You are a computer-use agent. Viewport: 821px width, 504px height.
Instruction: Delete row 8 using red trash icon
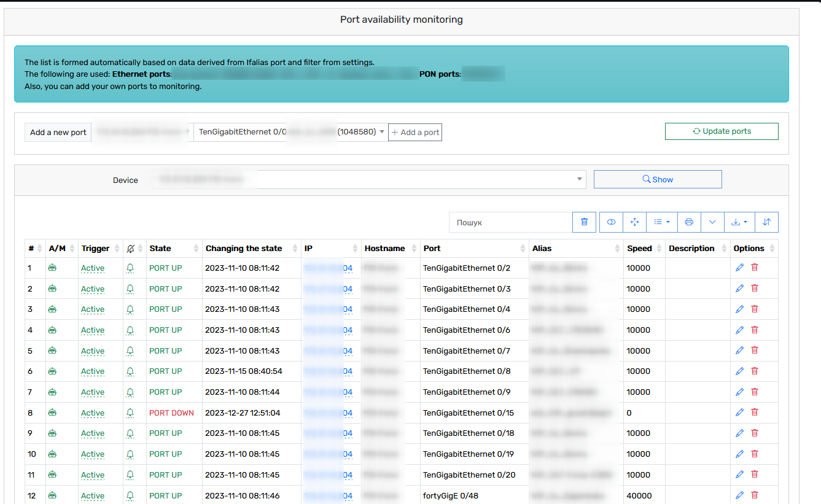coord(755,413)
